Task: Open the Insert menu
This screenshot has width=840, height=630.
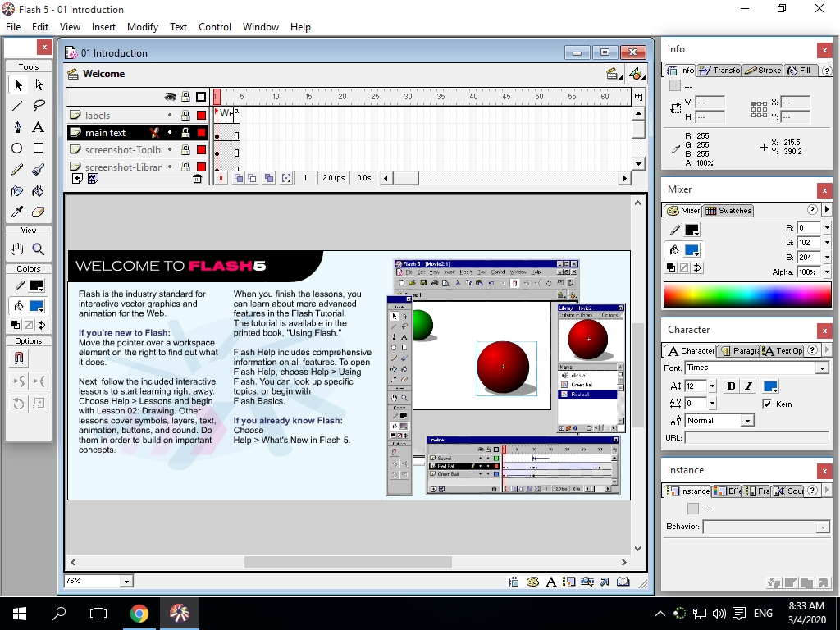Action: 103,27
